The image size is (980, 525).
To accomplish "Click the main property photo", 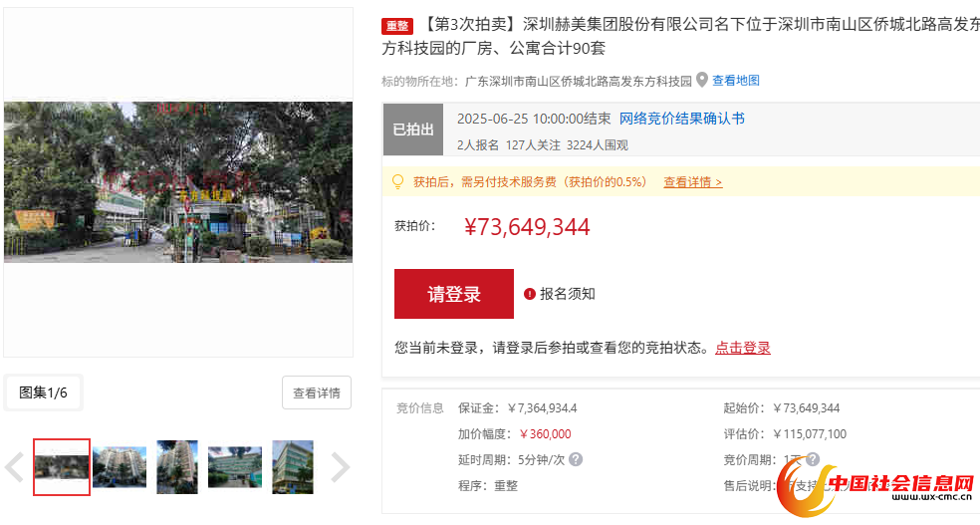I will 178,182.
